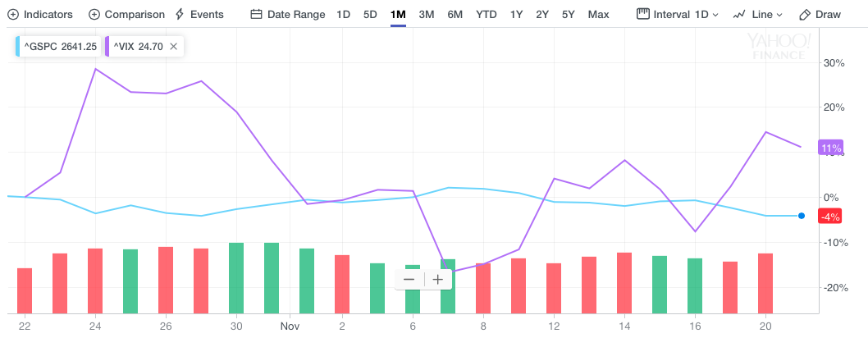The image size is (868, 338).
Task: Remove the ^VIX comparison with X
Action: pos(173,47)
